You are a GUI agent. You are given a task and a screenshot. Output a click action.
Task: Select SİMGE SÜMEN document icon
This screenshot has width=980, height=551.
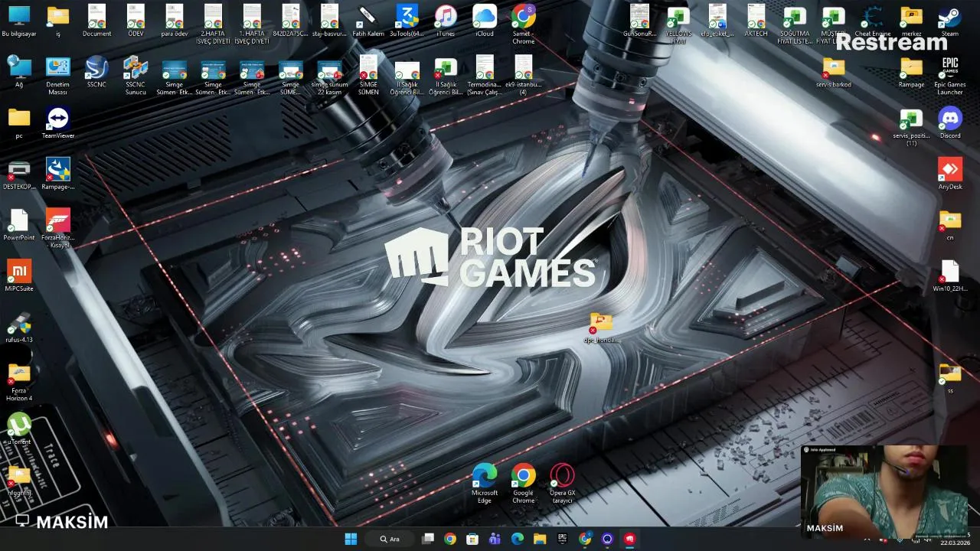(x=368, y=76)
